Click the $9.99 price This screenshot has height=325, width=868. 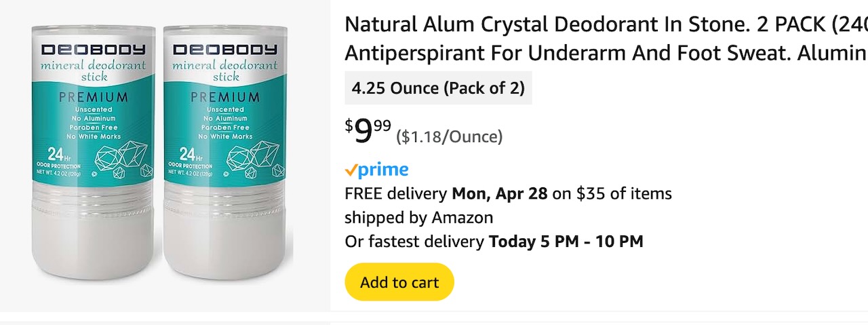pyautogui.click(x=368, y=131)
